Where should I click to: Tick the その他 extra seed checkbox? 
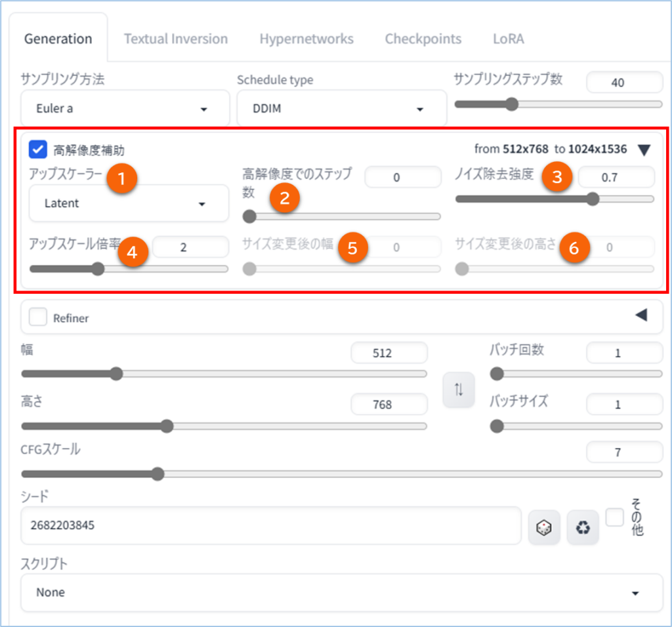pos(614,517)
